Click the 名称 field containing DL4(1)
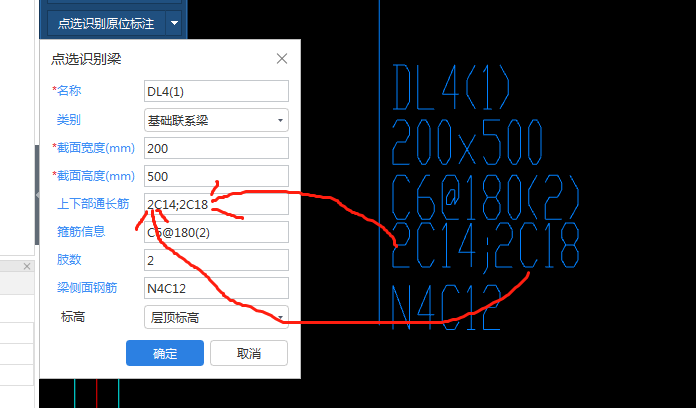Screen dimensions: 696x408 click(x=216, y=91)
